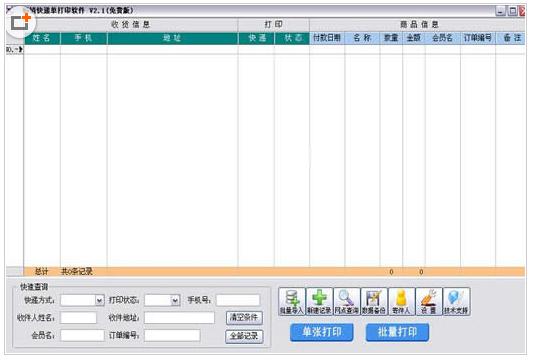
Task: Click the 付款日期 column header
Action: click(327, 38)
